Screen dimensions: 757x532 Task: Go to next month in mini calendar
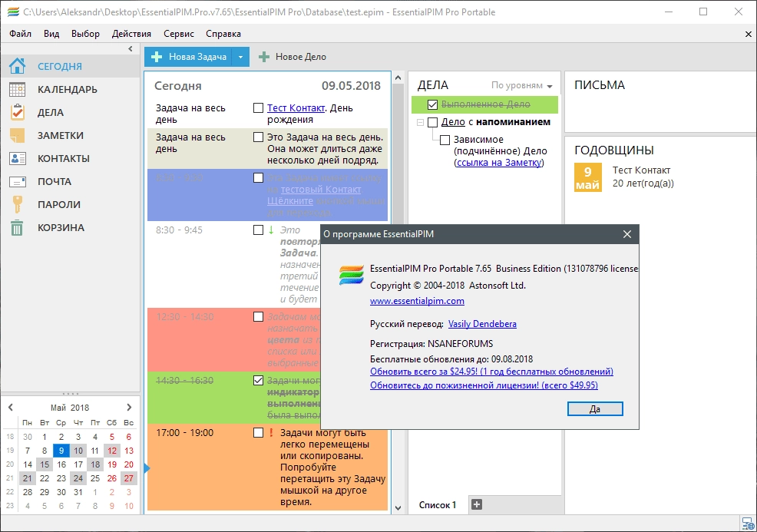[x=129, y=408]
